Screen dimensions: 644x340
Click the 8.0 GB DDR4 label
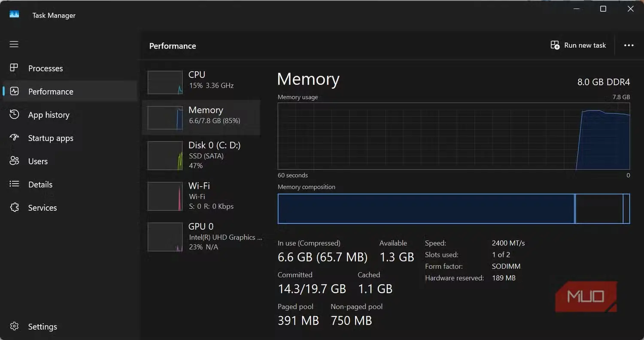(x=604, y=82)
